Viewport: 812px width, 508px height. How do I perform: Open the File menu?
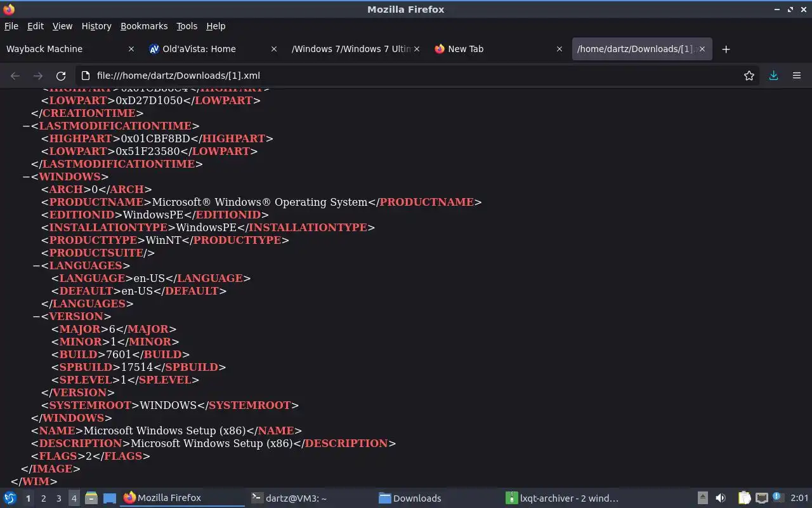11,26
